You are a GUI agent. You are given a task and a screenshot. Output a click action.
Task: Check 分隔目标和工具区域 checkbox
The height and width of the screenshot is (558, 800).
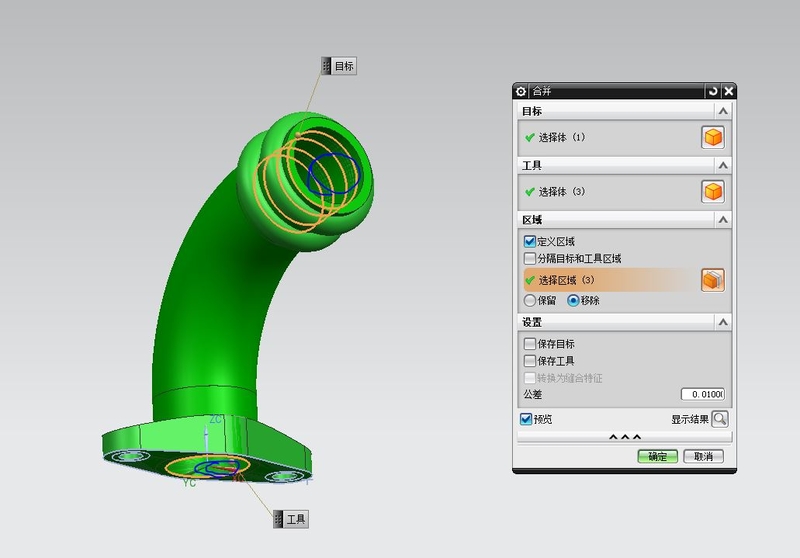(530, 258)
